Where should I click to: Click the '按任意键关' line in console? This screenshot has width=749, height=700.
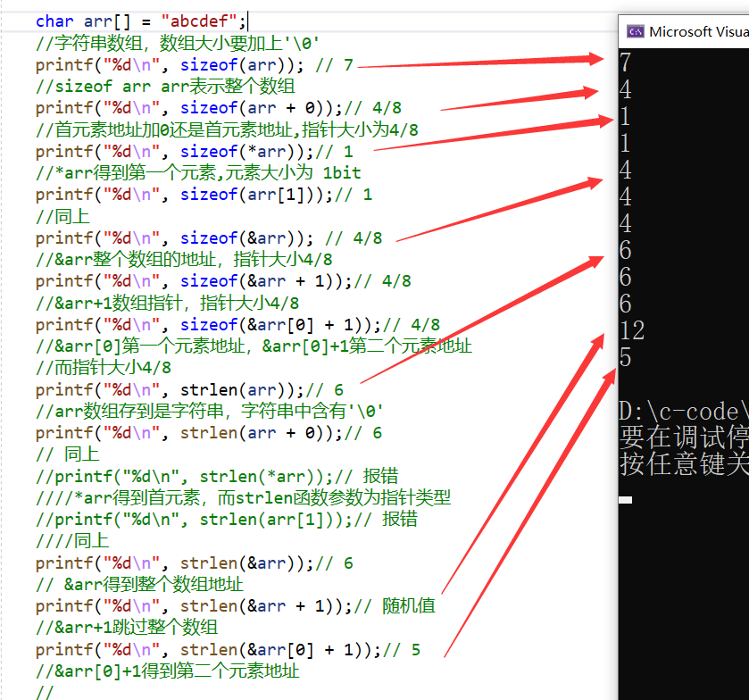(x=684, y=464)
